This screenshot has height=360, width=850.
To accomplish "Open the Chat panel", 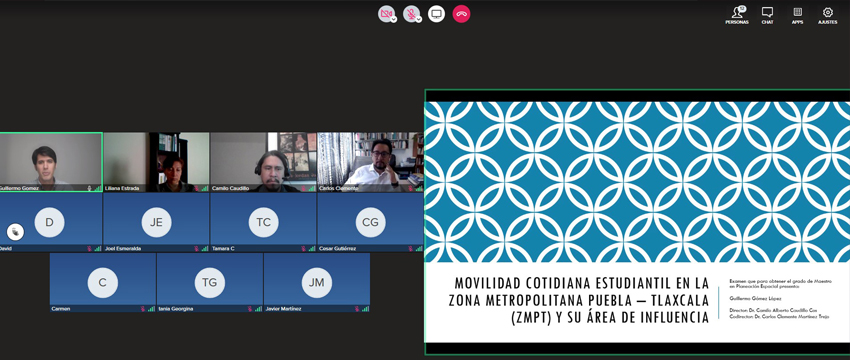I will click(767, 15).
